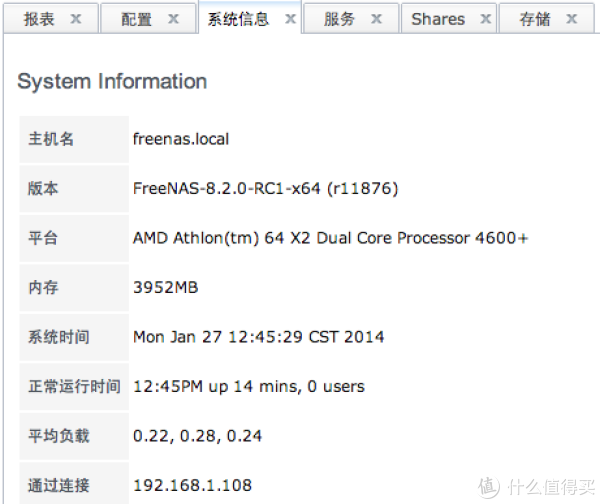Close the 配置 tab
The width and height of the screenshot is (600, 504).
[x=174, y=19]
